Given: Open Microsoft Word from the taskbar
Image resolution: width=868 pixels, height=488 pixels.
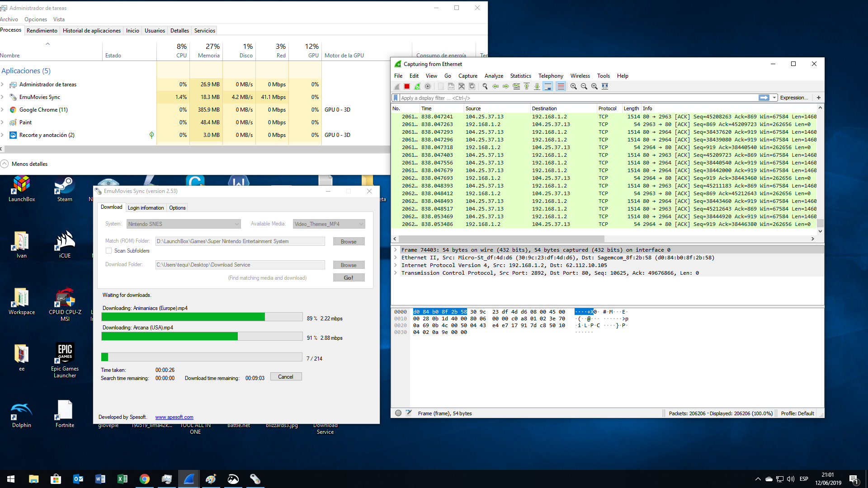Looking at the screenshot, I should click(x=100, y=479).
